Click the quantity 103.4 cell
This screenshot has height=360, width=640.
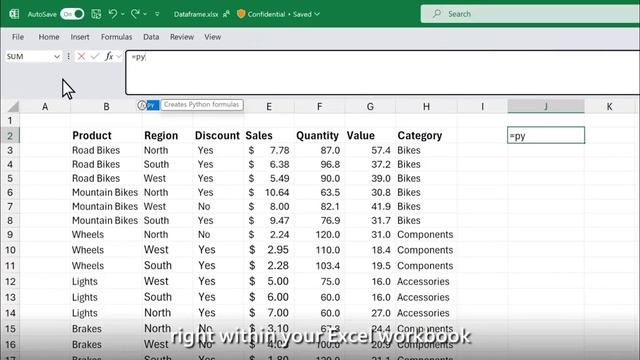tap(319, 266)
